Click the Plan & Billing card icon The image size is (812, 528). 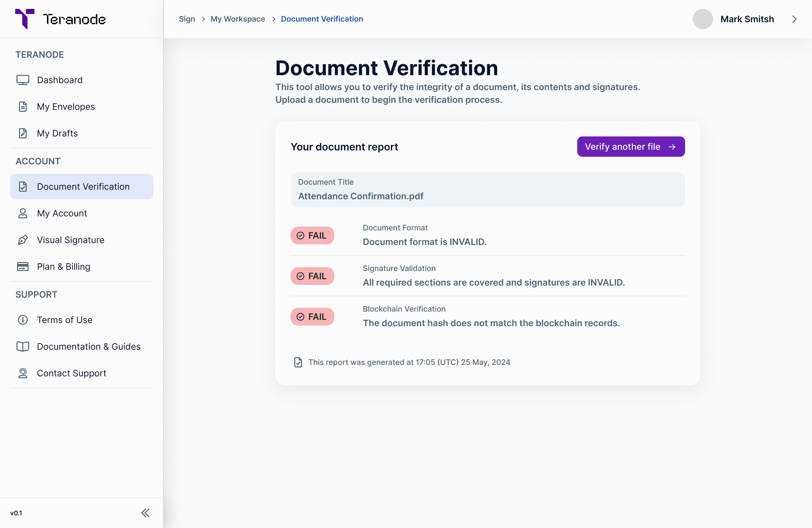23,267
